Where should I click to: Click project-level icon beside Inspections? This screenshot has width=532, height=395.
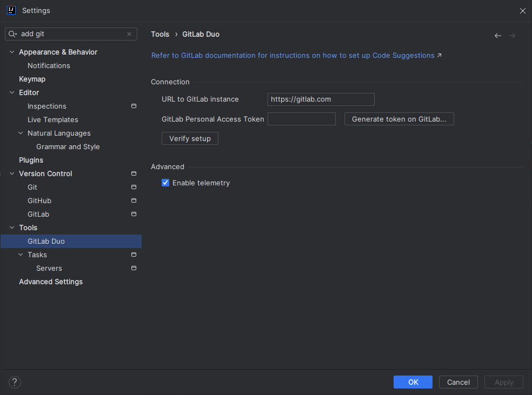point(134,106)
